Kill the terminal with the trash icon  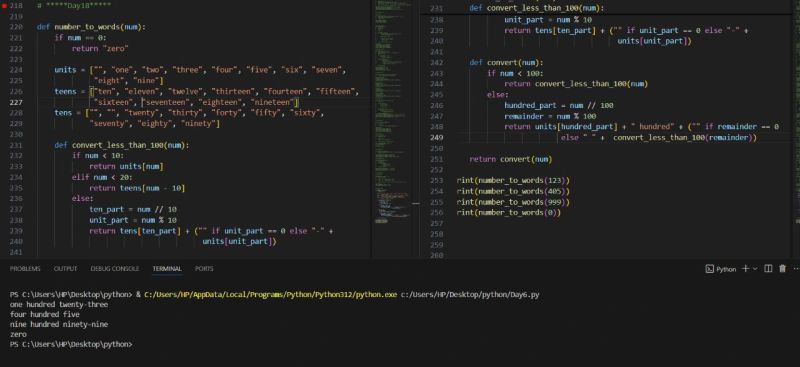pyautogui.click(x=782, y=268)
